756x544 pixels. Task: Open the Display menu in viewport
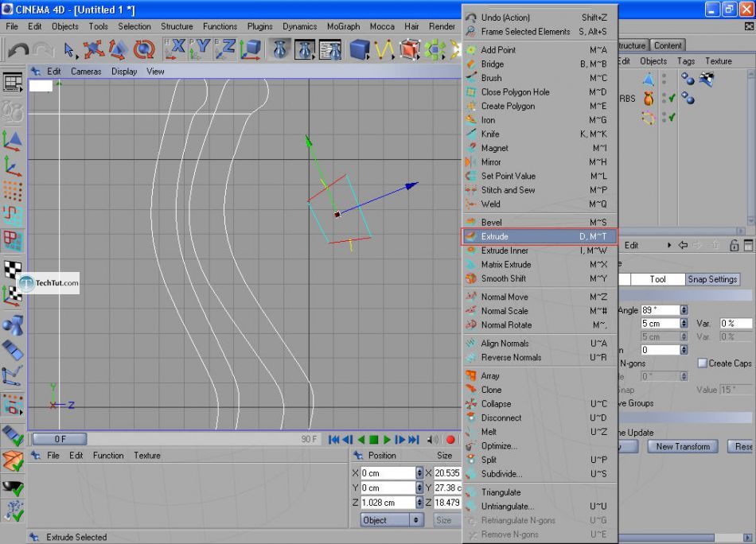click(x=124, y=72)
